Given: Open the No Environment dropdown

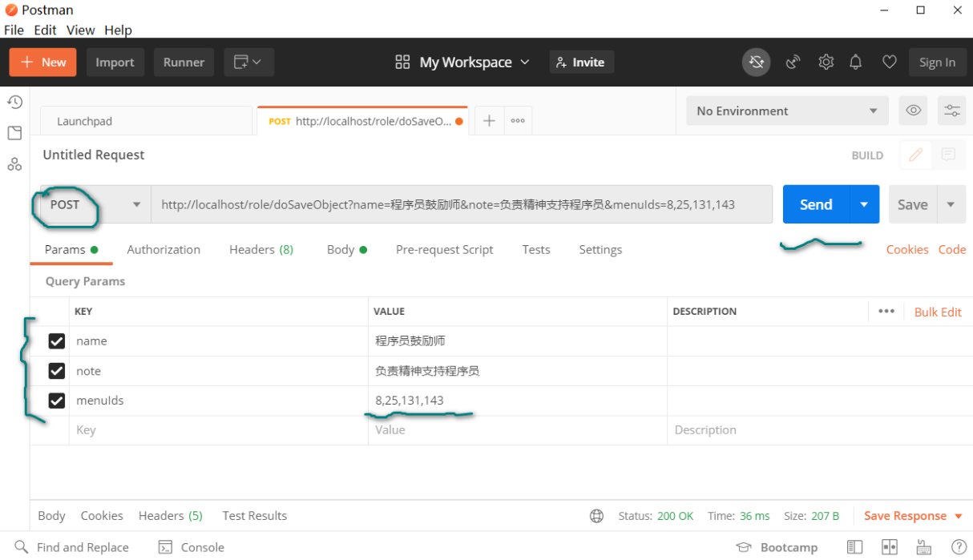Looking at the screenshot, I should click(787, 111).
